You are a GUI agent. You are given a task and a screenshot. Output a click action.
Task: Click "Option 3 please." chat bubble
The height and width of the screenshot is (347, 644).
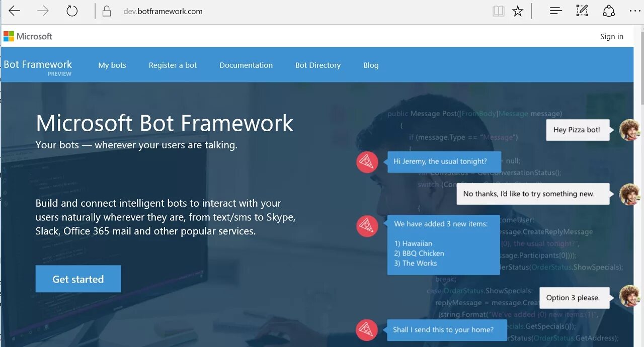(574, 298)
